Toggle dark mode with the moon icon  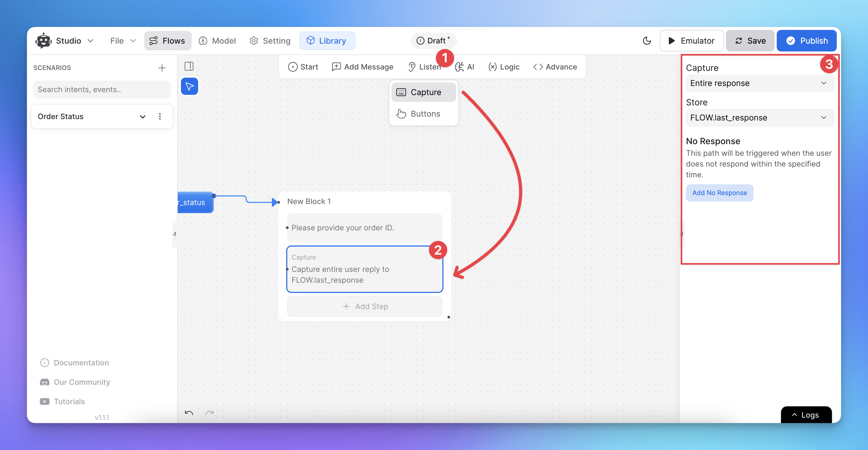click(x=647, y=41)
